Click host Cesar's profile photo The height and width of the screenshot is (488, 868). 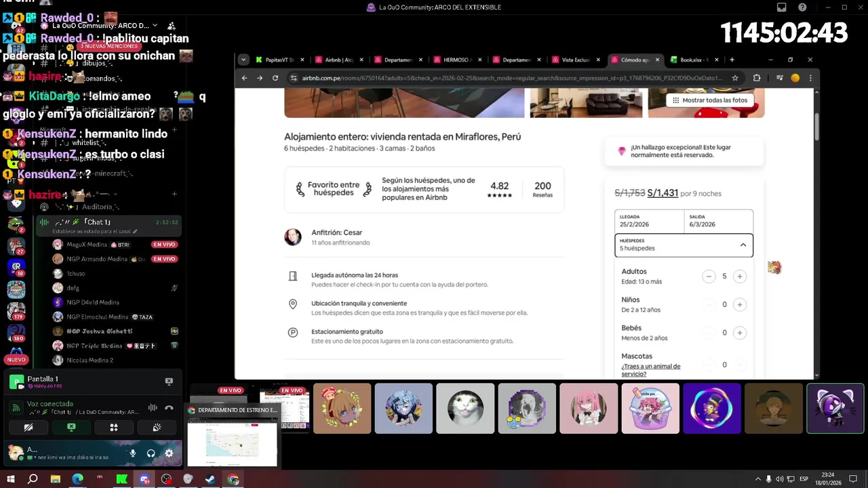pyautogui.click(x=293, y=237)
